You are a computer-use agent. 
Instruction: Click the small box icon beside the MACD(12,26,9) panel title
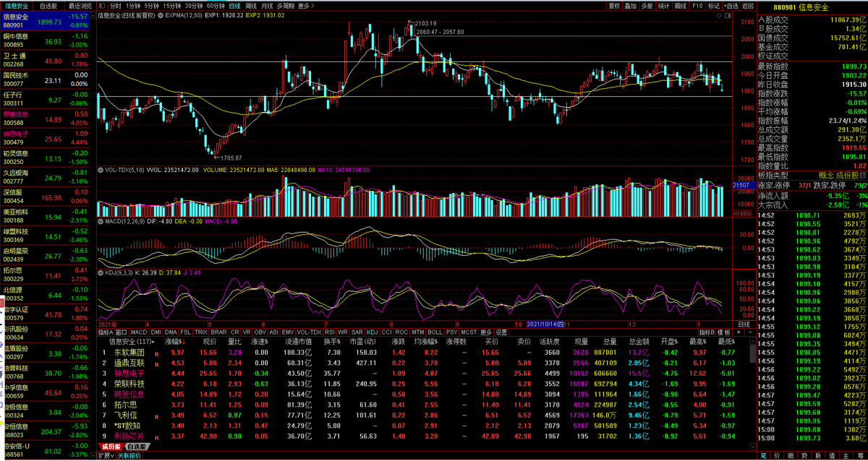tap(100, 220)
